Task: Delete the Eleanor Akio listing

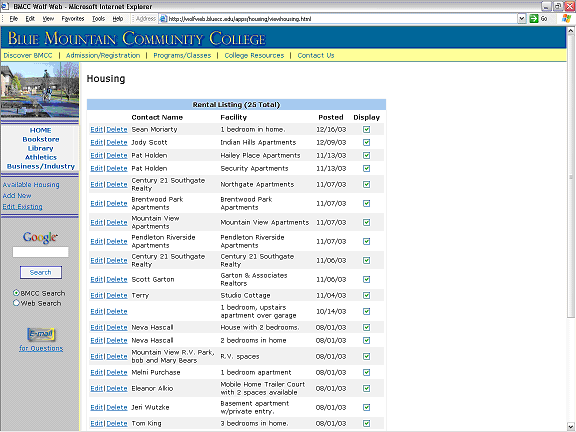Action: pos(117,388)
